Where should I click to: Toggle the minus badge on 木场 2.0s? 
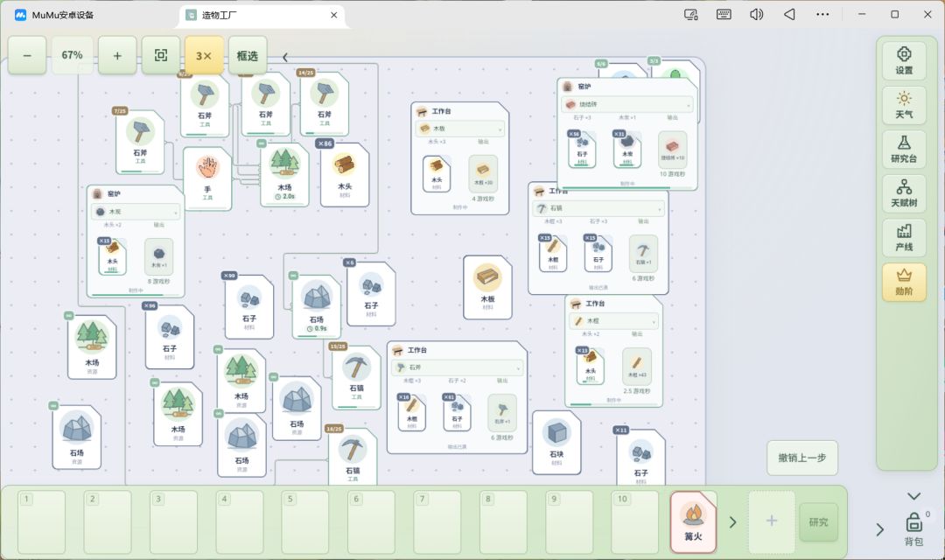pyautogui.click(x=261, y=143)
